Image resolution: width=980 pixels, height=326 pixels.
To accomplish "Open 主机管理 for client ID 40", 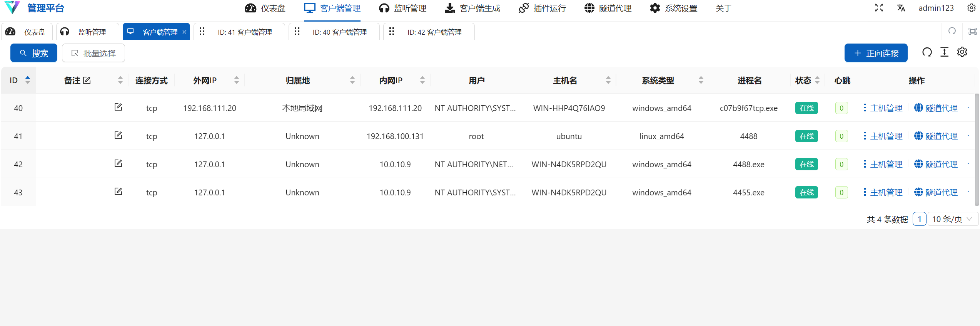I will click(x=883, y=108).
